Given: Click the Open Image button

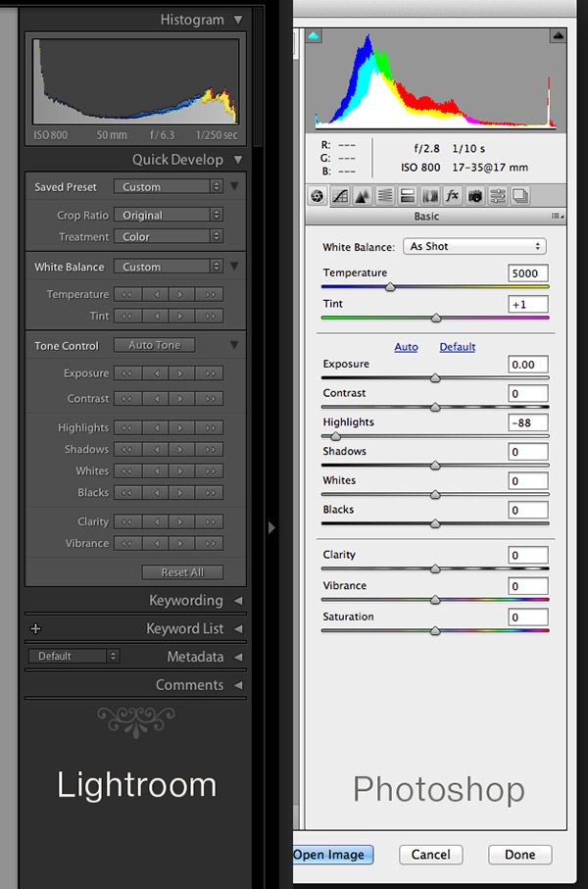Looking at the screenshot, I should pos(333,855).
